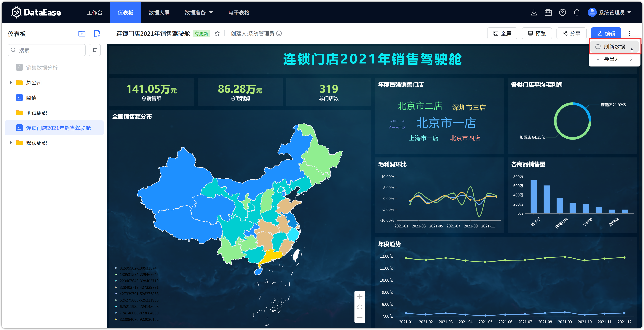The width and height of the screenshot is (644, 330).
Task: Click the 测试组织 folder icon
Action: (19, 113)
